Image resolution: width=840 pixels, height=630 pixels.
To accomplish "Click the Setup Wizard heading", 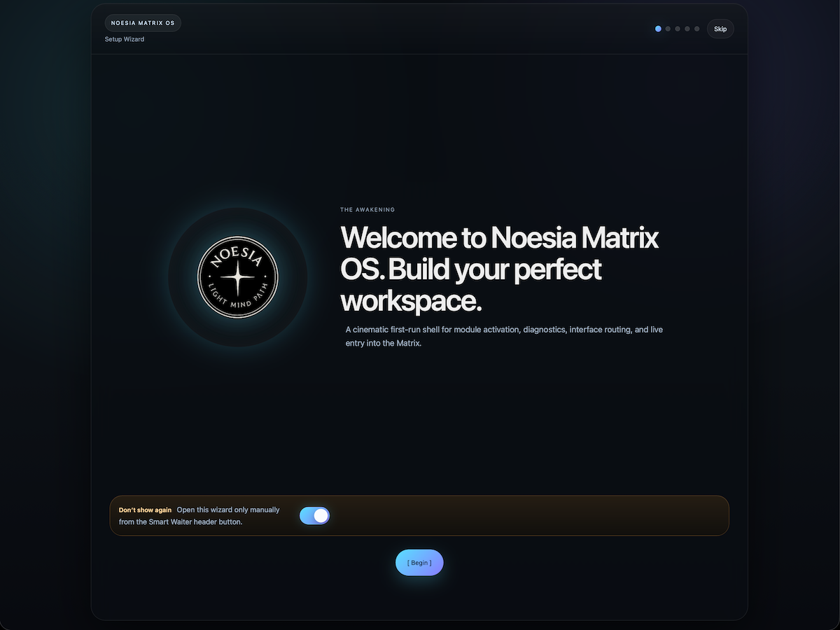I will click(124, 39).
